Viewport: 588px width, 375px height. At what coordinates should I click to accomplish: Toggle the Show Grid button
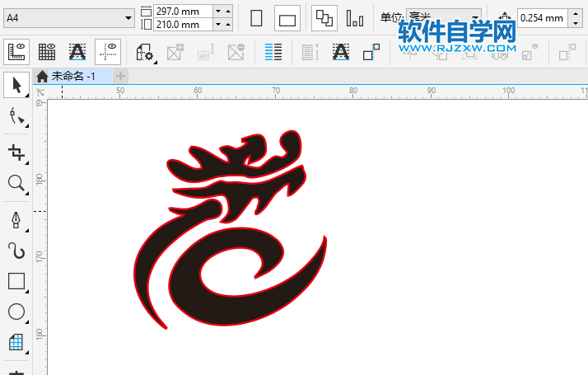47,52
